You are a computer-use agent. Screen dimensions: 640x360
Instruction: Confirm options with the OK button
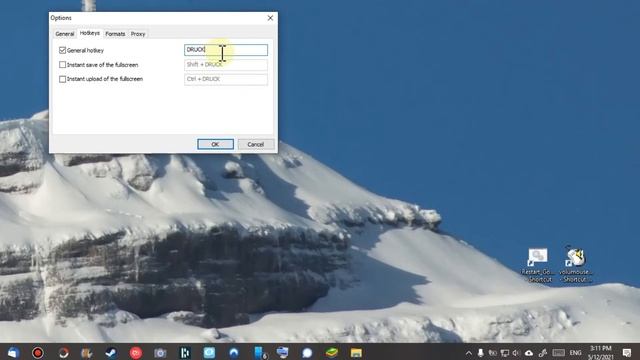[216, 144]
